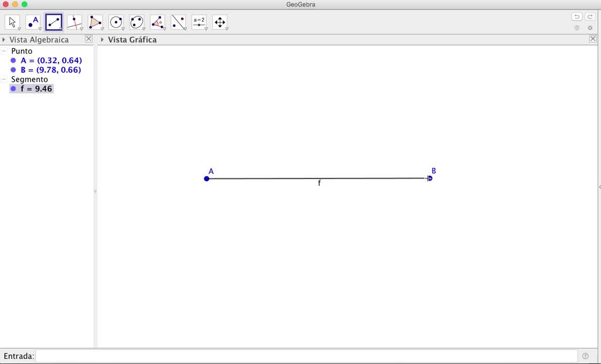Select the Reflect about Line tool
The image size is (601, 364).
(x=178, y=22)
